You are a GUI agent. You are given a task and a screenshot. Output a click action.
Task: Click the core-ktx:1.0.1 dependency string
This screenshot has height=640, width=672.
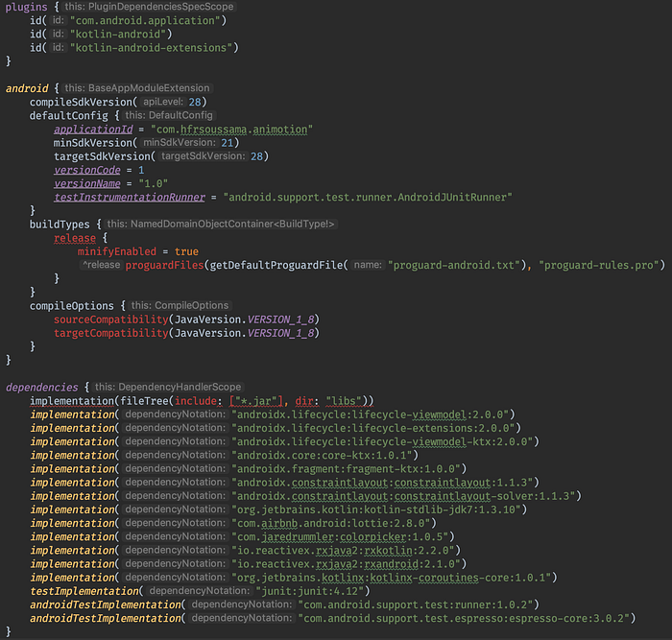coord(322,456)
